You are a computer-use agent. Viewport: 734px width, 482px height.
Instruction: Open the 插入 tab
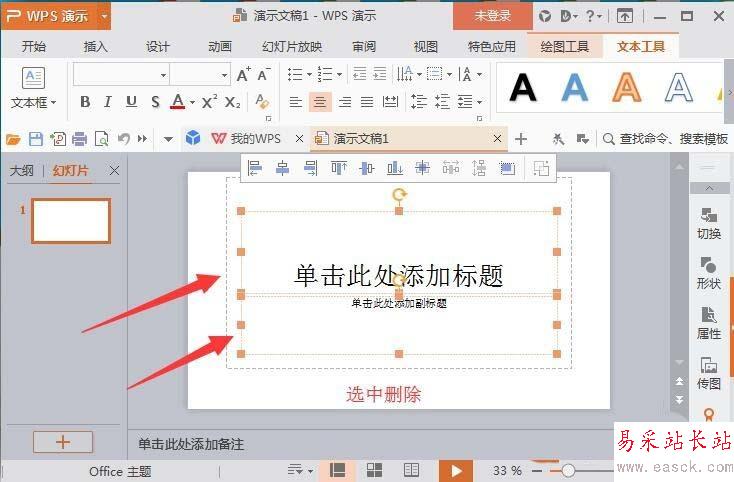point(95,47)
